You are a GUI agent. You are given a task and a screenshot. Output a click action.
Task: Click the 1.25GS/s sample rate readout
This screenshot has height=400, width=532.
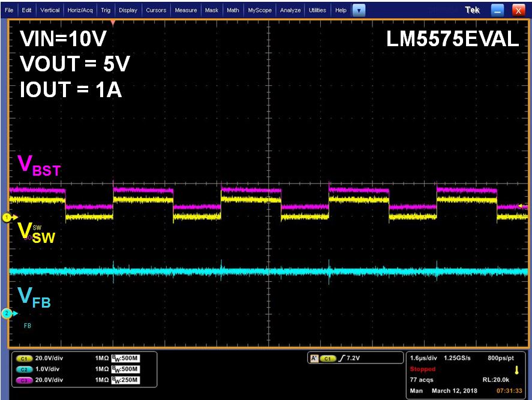[458, 358]
